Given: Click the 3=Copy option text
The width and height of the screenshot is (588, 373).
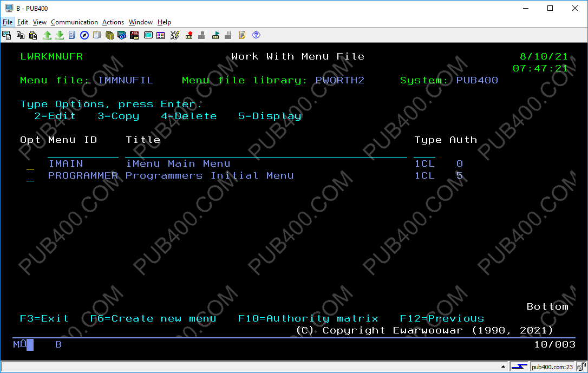Looking at the screenshot, I should [118, 116].
